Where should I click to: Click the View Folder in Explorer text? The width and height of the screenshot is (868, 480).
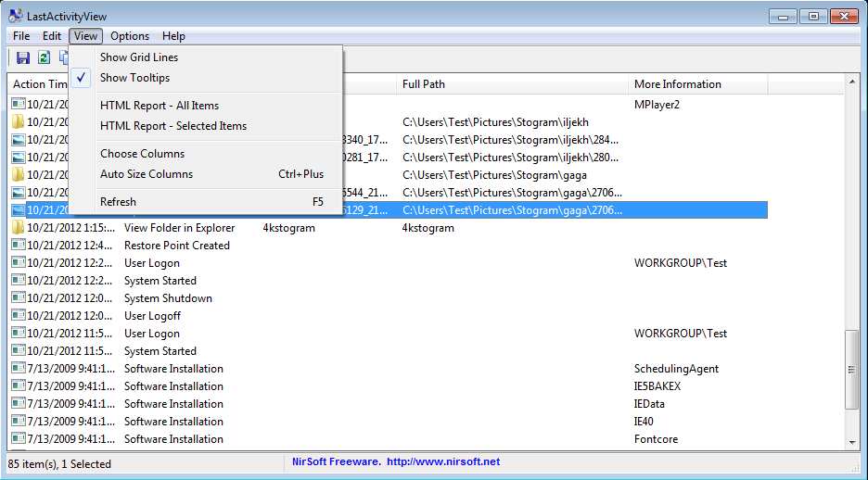pos(179,228)
